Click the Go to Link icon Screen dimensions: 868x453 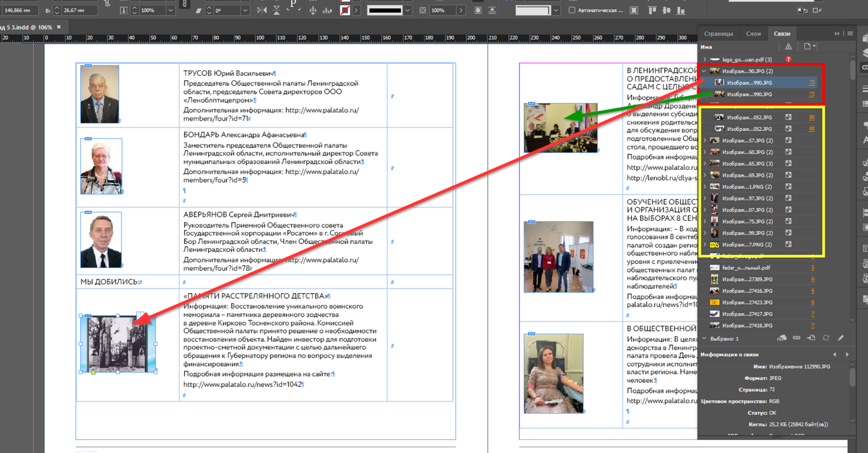[x=811, y=338]
